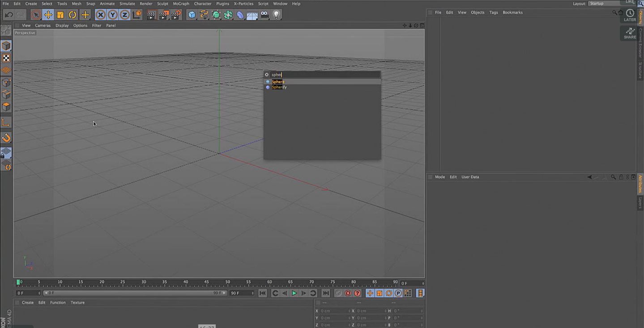Step to previous frame
The image size is (644, 328).
coord(285,293)
